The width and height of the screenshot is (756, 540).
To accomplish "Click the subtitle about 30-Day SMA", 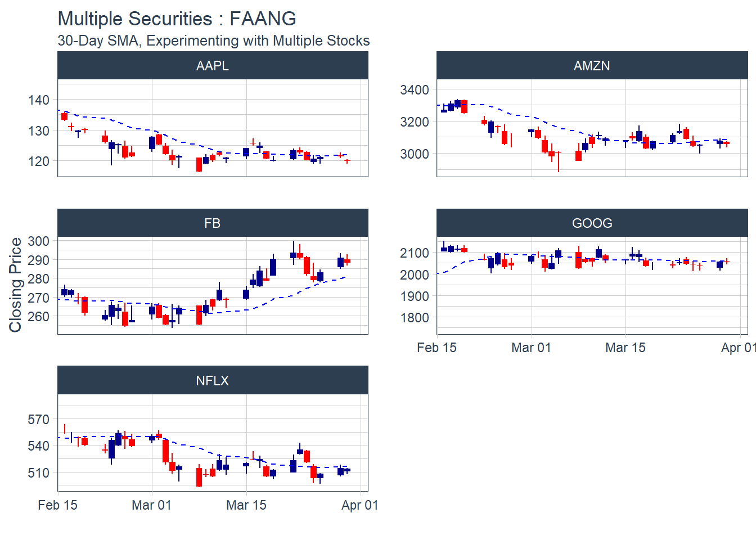I will (x=213, y=41).
